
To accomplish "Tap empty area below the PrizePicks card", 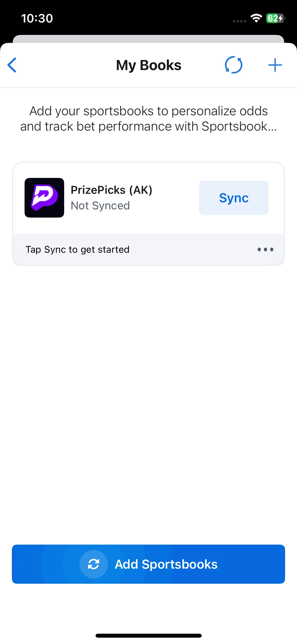I will pos(149,397).
